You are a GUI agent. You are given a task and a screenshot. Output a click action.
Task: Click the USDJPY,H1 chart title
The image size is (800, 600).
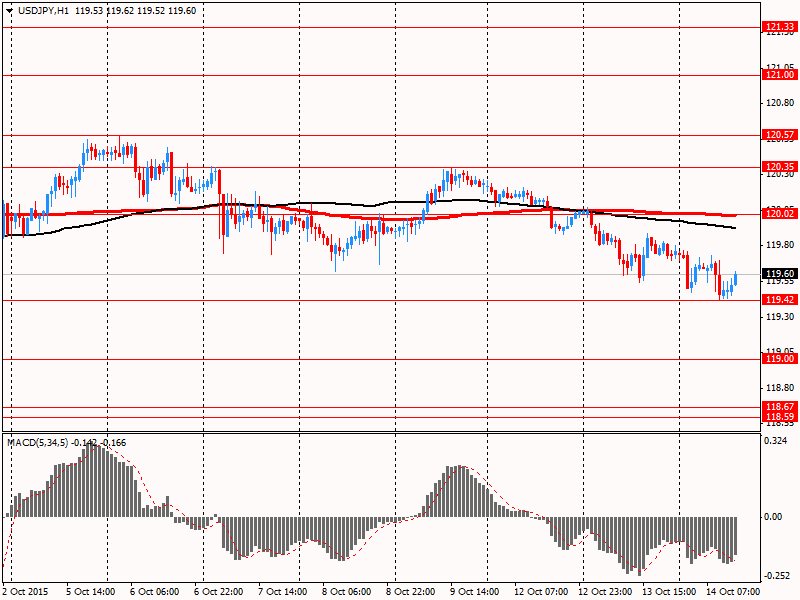point(43,11)
